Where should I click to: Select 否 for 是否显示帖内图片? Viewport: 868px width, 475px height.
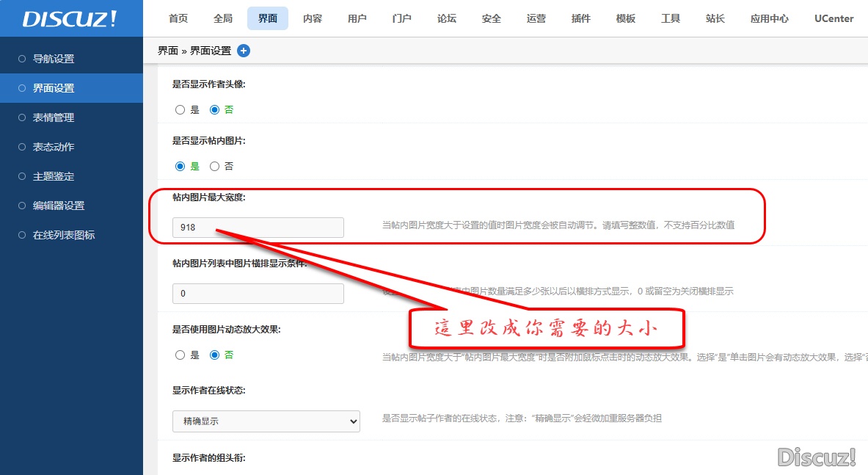click(215, 167)
